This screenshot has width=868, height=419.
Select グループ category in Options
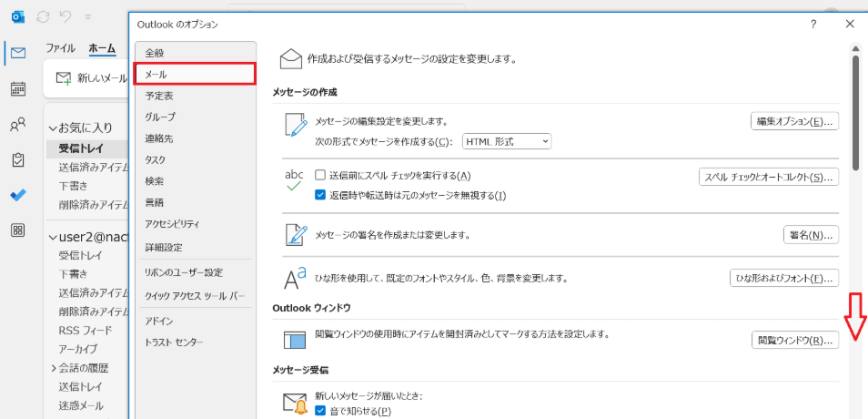pos(195,117)
